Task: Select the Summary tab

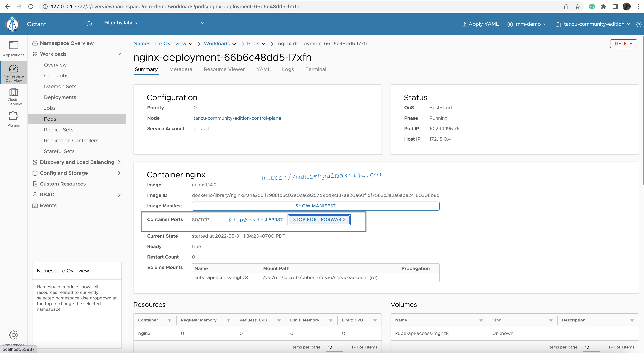Action: pyautogui.click(x=146, y=69)
